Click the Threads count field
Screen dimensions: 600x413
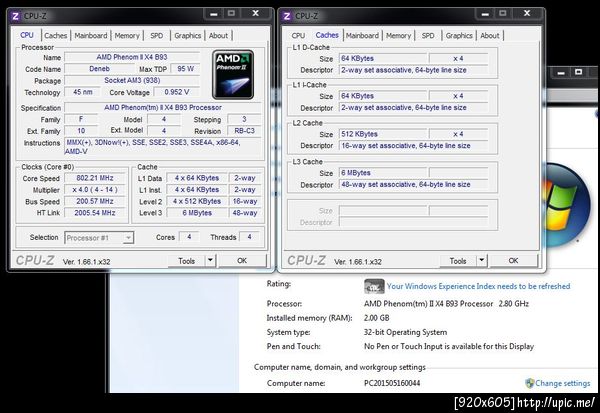(249, 237)
